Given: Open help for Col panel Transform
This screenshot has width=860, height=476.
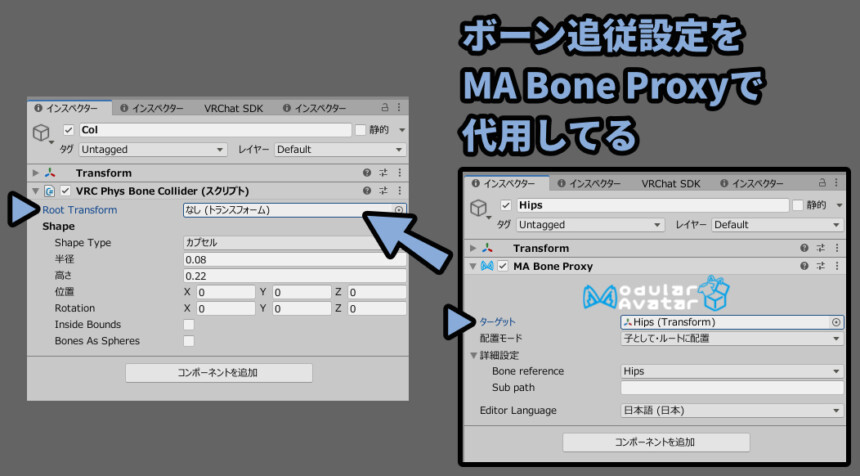Looking at the screenshot, I should click(367, 173).
